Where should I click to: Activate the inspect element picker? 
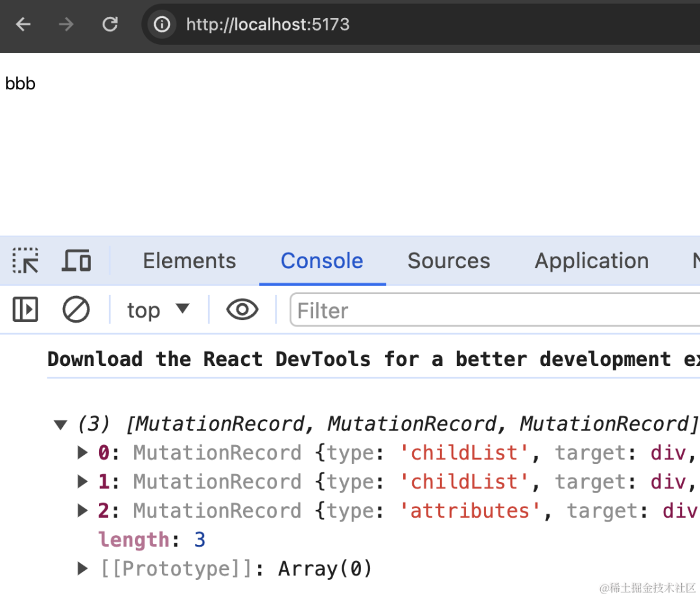[25, 260]
